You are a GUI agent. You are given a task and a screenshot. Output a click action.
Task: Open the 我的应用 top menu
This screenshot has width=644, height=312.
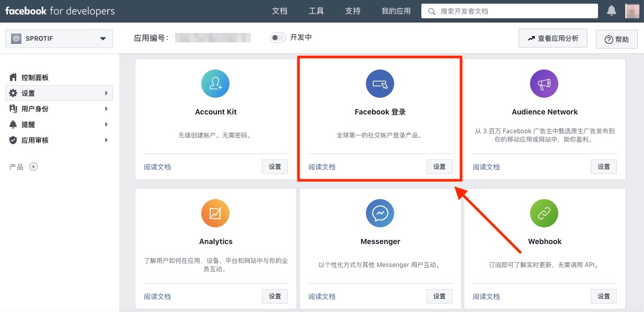pos(396,11)
